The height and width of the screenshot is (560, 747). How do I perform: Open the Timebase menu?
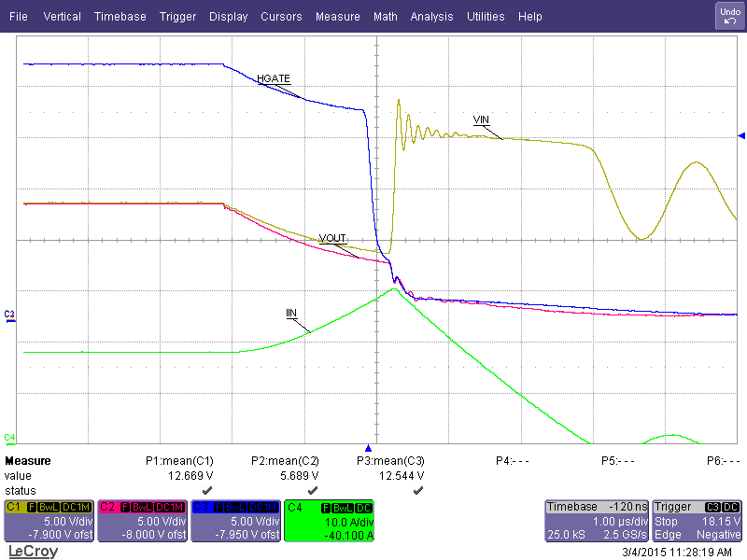[120, 17]
